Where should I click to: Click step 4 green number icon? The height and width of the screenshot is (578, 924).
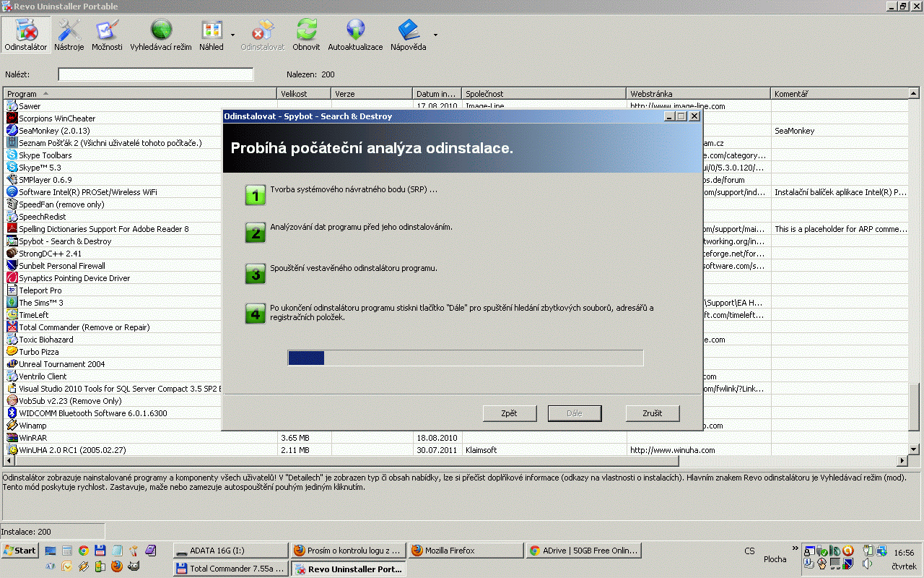tap(256, 314)
